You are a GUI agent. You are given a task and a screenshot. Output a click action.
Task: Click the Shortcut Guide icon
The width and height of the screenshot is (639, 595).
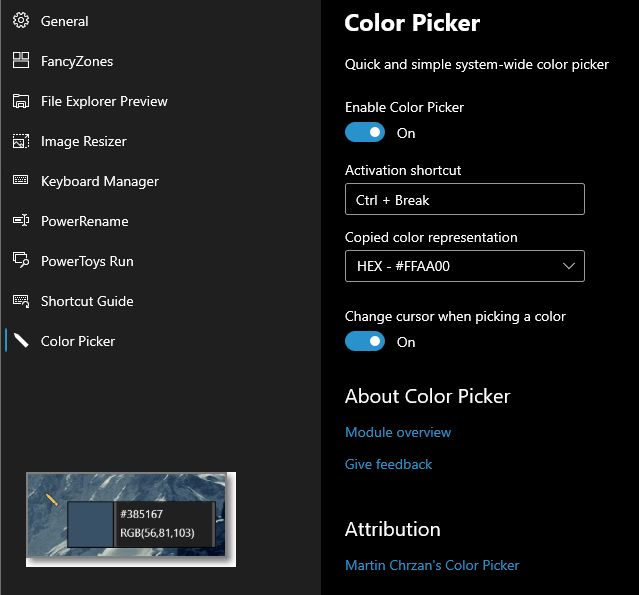21,301
